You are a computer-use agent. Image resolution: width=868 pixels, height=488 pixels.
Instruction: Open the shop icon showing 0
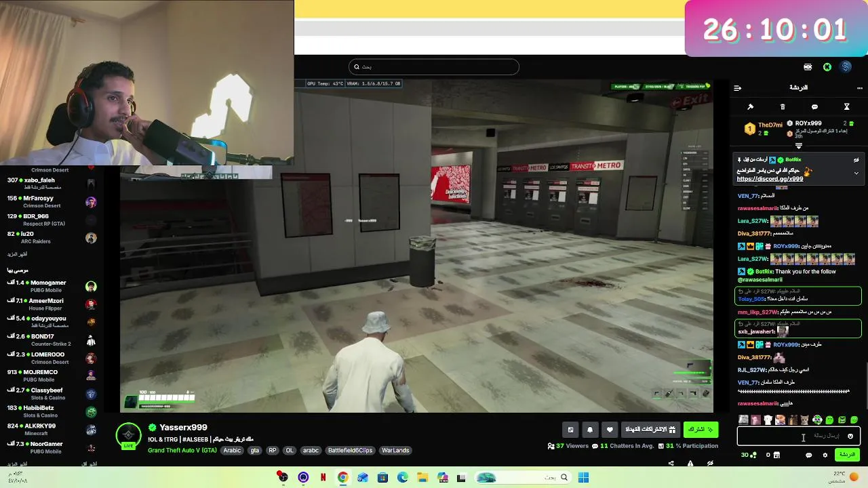(773, 455)
